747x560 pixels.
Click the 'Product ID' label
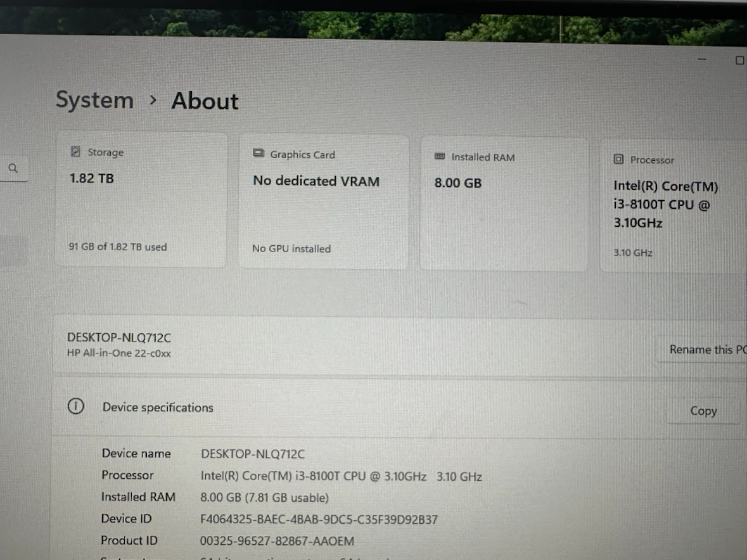click(x=129, y=540)
